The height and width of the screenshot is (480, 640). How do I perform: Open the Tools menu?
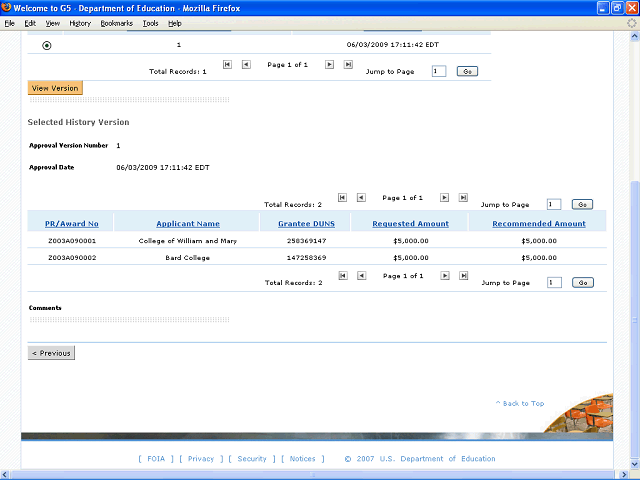pos(151,23)
